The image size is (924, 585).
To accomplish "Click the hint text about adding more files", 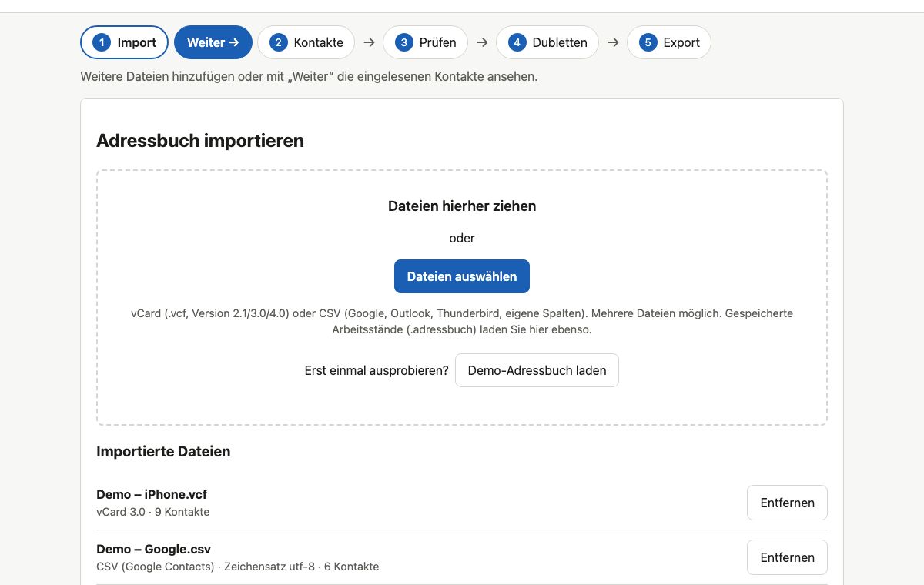I will tap(309, 77).
